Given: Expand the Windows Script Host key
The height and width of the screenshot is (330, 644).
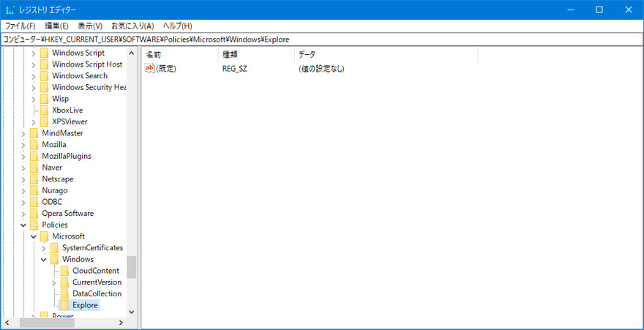Looking at the screenshot, I should [34, 64].
